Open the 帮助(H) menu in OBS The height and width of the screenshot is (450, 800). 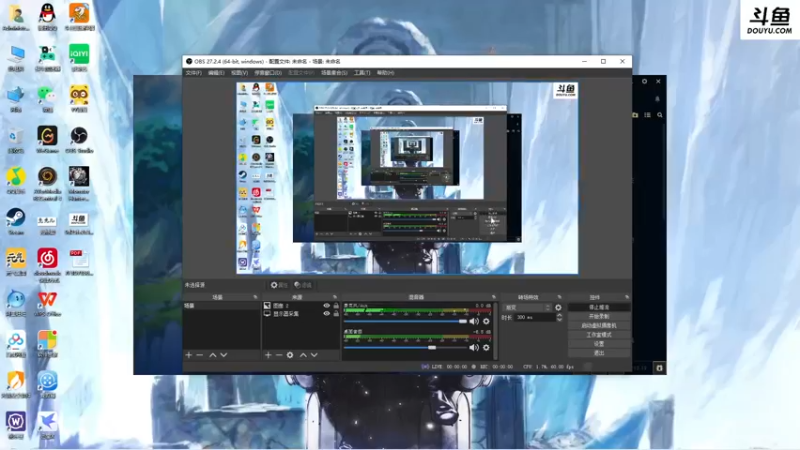(385, 73)
